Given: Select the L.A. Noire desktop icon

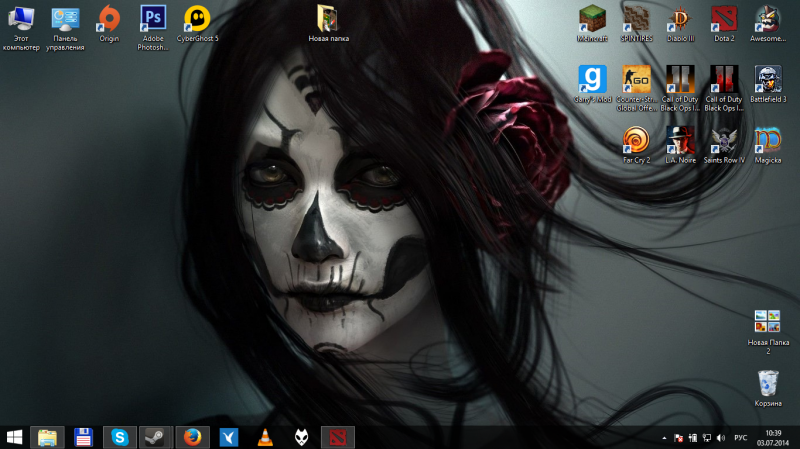Looking at the screenshot, I should tap(680, 145).
